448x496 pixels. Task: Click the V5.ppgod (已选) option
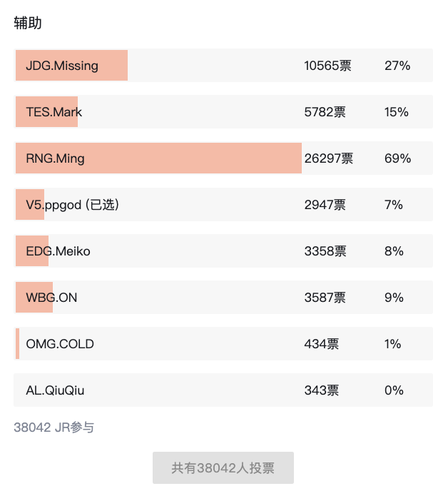[72, 205]
